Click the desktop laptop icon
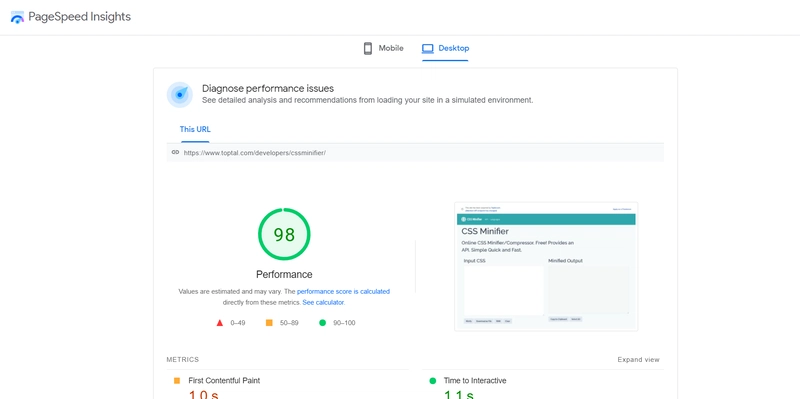The width and height of the screenshot is (800, 399). pos(428,48)
